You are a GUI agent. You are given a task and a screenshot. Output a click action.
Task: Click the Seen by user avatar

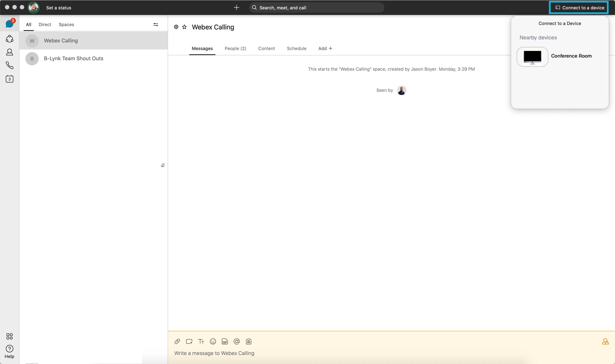[x=401, y=90]
